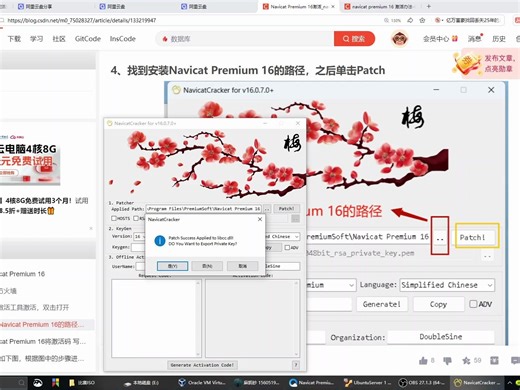This screenshot has height=390, width=520.
Task: Click the thumbs-up like icon under the article
Action: [x=423, y=360]
